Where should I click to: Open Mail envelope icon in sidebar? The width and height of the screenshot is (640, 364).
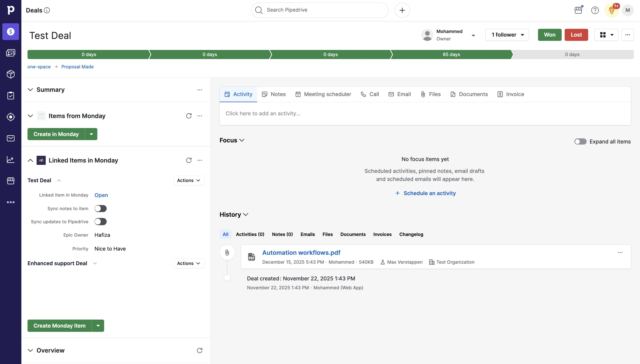(x=11, y=138)
